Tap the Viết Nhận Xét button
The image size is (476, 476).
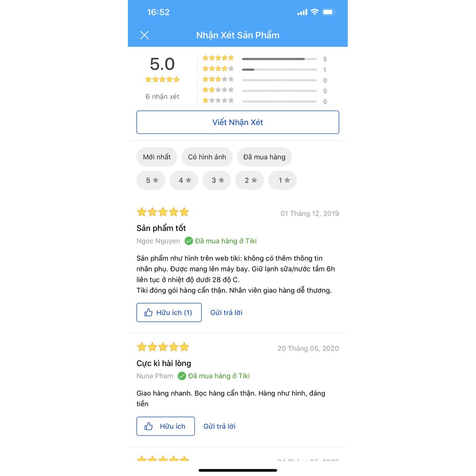pyautogui.click(x=238, y=122)
